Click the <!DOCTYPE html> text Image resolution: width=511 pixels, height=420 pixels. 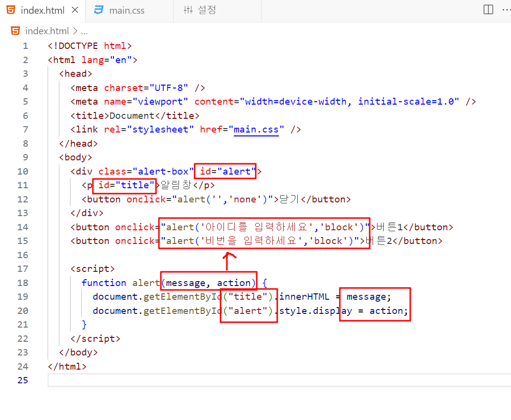(x=89, y=46)
